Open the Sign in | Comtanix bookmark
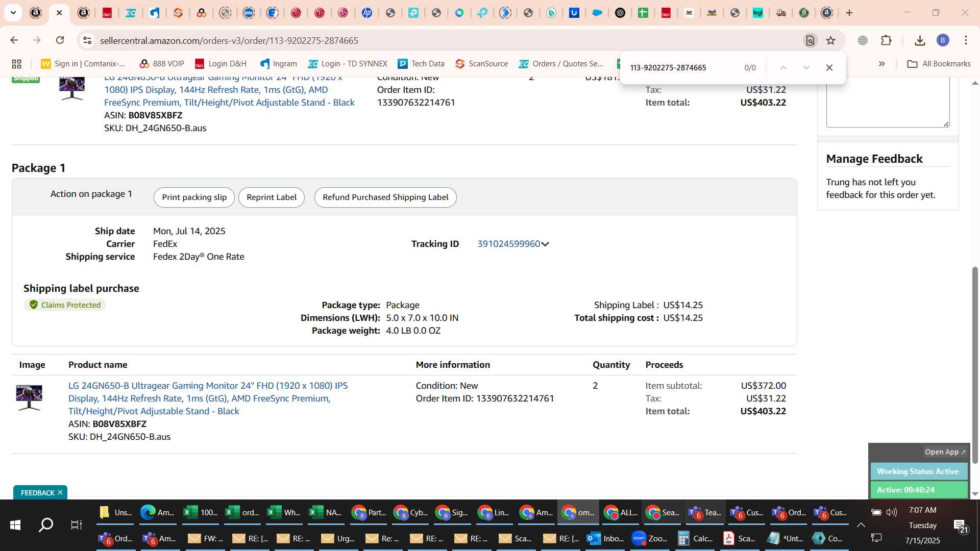980x551 pixels. pyautogui.click(x=83, y=64)
